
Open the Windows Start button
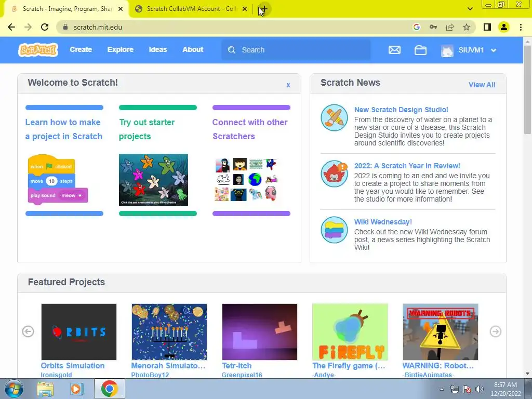(x=14, y=389)
